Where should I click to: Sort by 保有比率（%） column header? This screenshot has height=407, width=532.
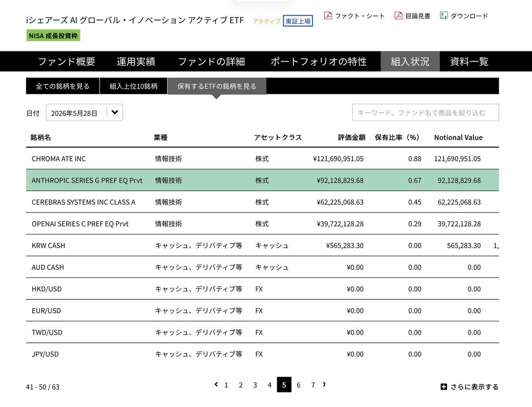397,137
